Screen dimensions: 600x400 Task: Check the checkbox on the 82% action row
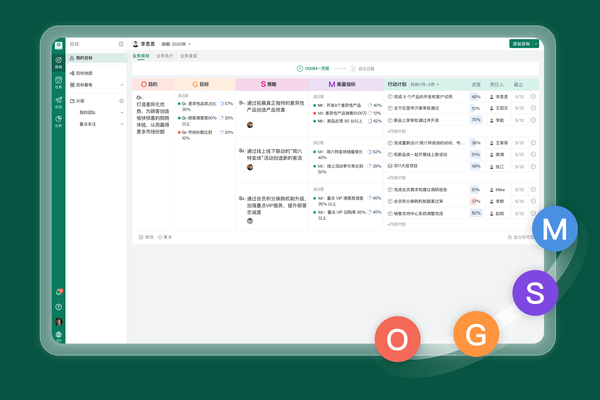click(390, 214)
